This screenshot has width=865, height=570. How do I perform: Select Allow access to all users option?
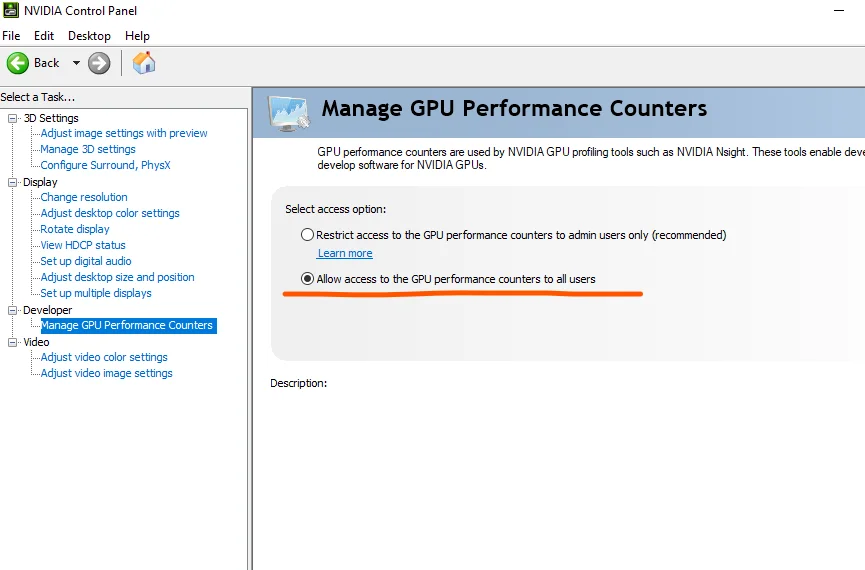308,279
